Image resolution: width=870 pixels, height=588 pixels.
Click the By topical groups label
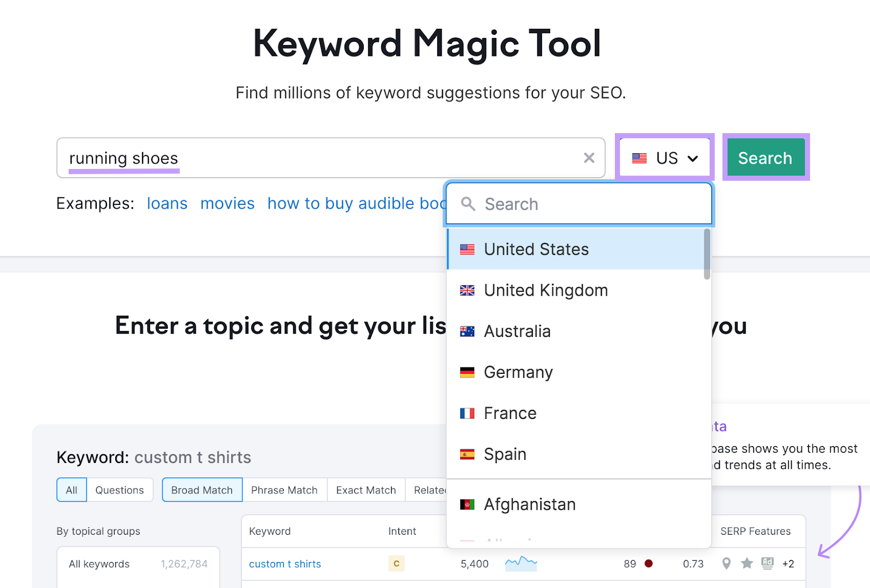(98, 531)
